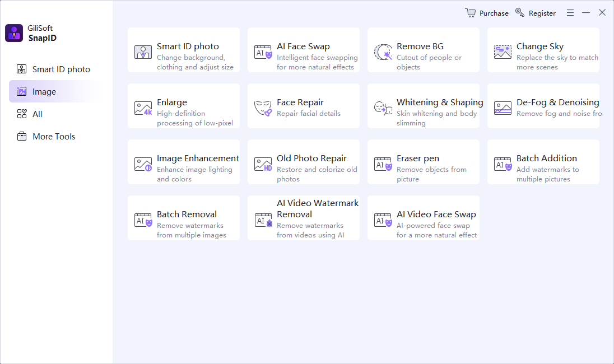Open the Old Photo Repair title

pyautogui.click(x=311, y=158)
